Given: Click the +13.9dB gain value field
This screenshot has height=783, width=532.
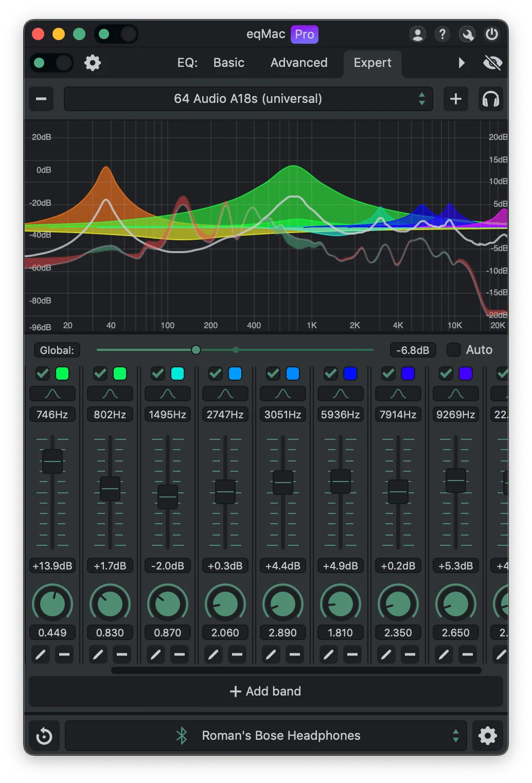Looking at the screenshot, I should pos(52,566).
